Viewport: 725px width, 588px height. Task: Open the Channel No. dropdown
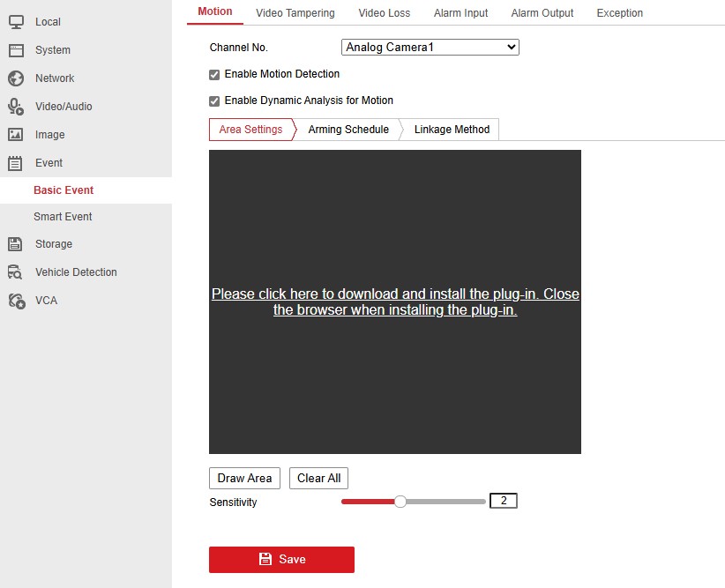pyautogui.click(x=430, y=48)
